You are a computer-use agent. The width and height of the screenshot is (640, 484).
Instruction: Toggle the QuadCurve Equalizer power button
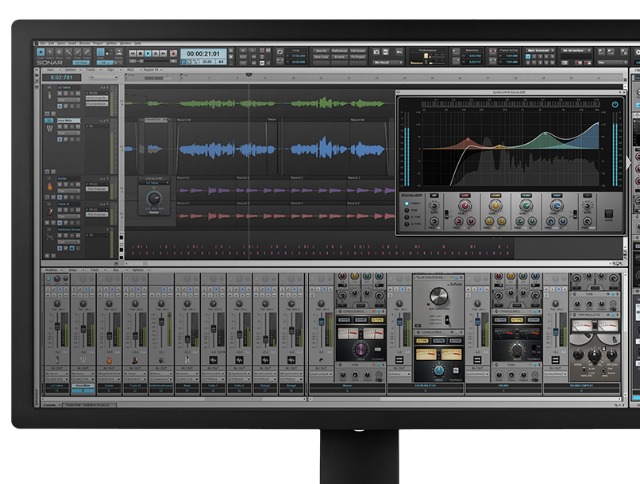pos(615,104)
